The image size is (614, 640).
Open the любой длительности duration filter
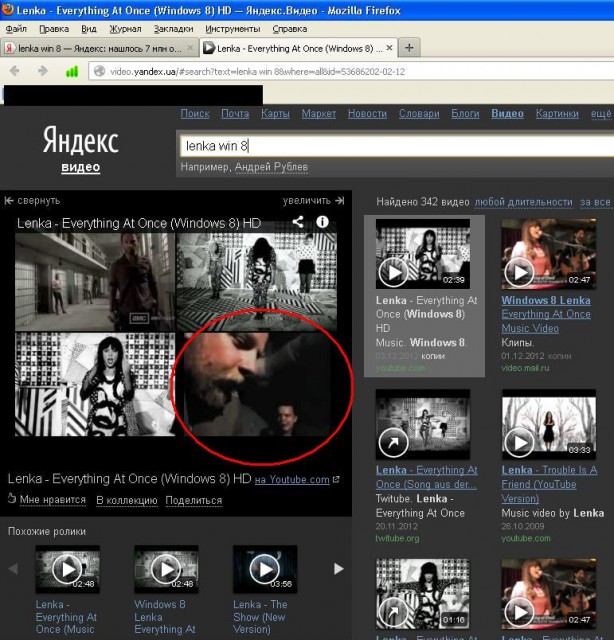pos(523,202)
